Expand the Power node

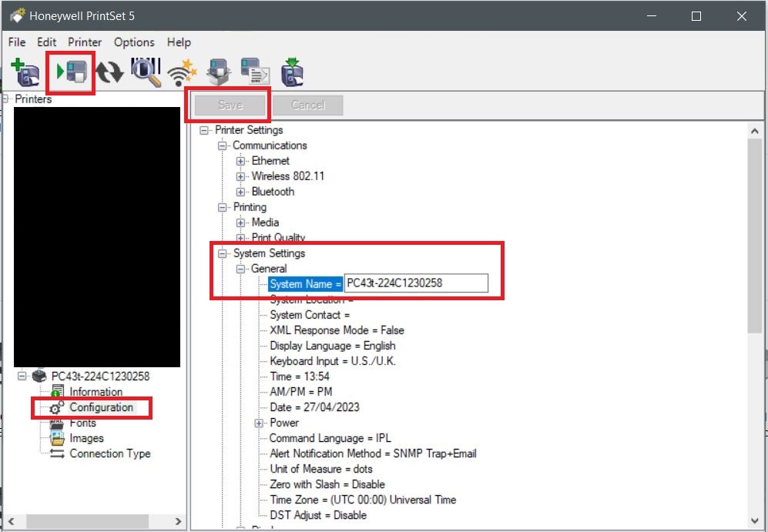click(x=259, y=423)
